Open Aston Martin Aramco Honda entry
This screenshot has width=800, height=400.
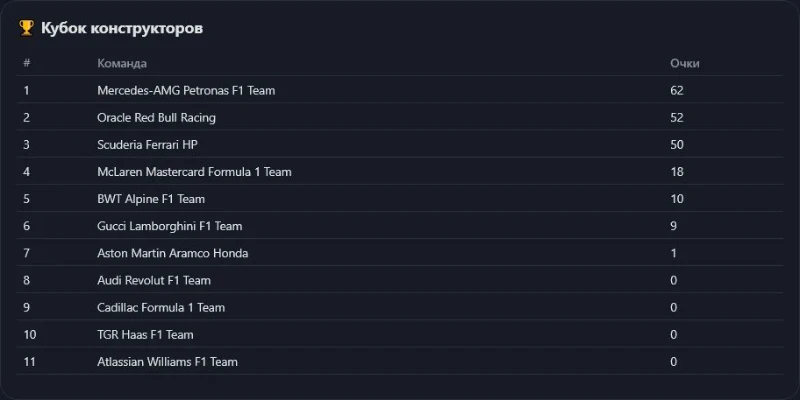[172, 253]
